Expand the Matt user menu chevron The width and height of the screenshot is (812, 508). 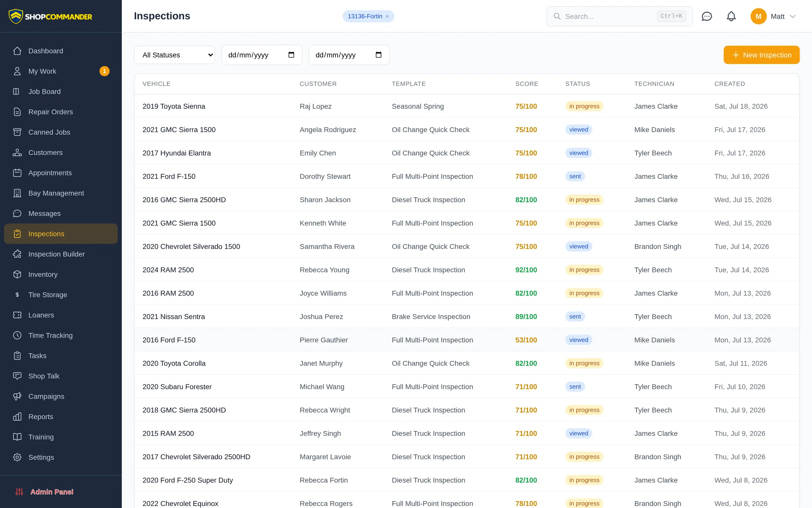pos(793,16)
